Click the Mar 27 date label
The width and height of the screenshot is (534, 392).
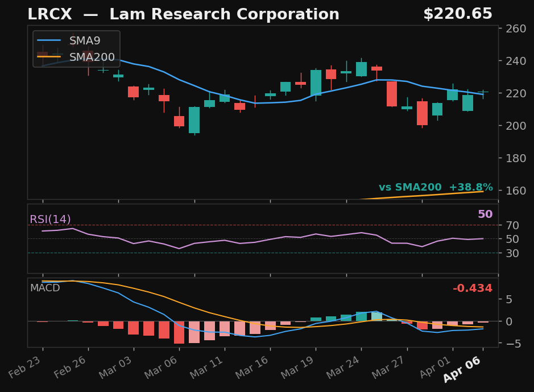point(388,368)
